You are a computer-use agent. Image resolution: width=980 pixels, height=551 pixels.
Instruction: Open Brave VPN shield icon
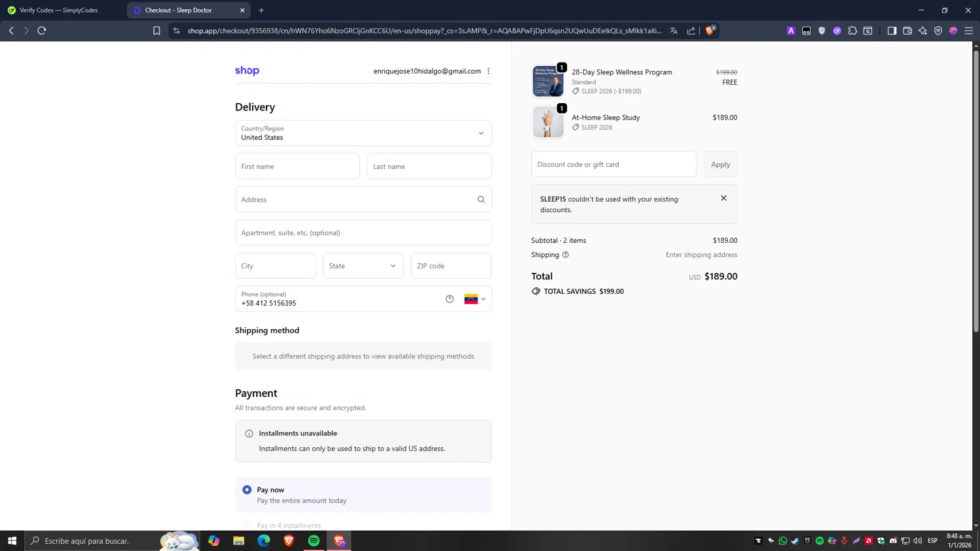(938, 31)
